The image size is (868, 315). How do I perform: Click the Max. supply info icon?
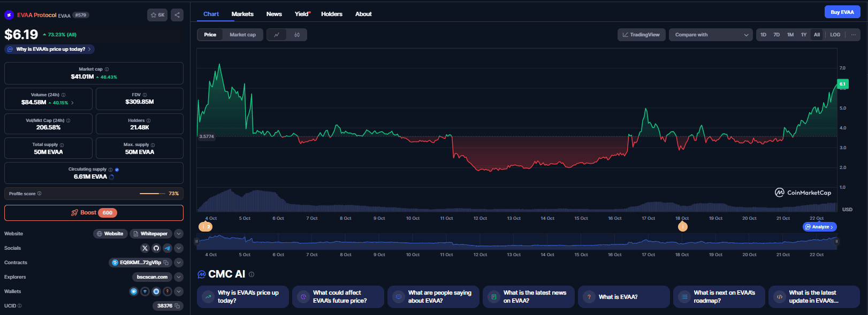pyautogui.click(x=153, y=145)
